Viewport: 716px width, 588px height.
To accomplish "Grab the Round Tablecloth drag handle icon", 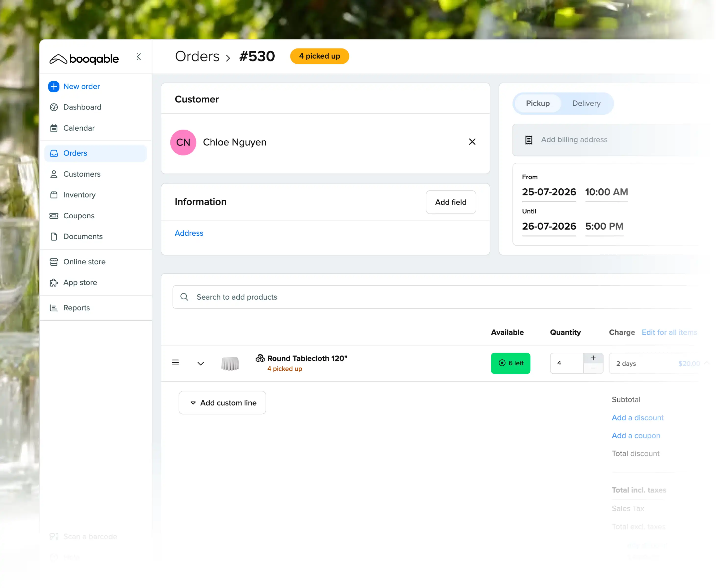I will (175, 363).
